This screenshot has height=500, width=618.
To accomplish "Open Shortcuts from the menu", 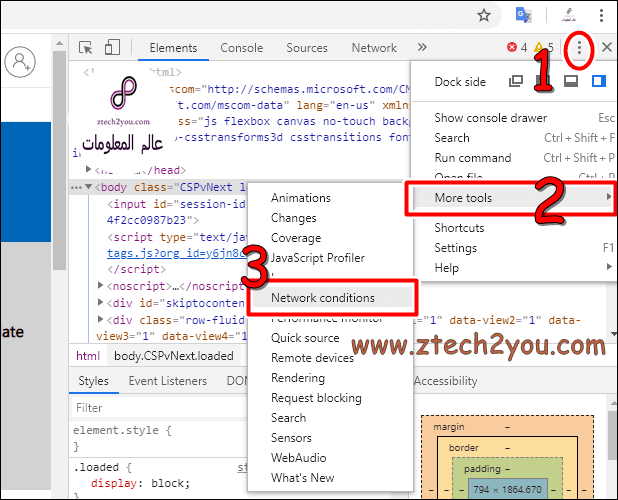I will click(x=514, y=228).
